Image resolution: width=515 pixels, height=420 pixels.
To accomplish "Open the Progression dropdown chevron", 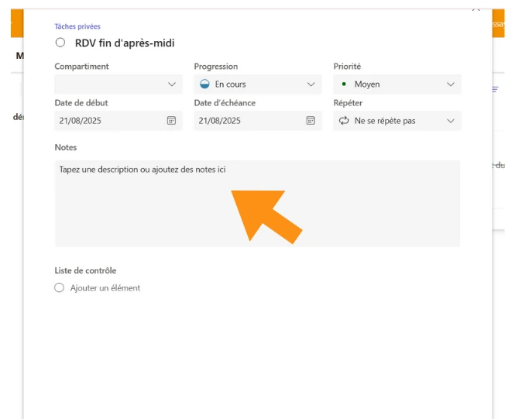I will 311,84.
